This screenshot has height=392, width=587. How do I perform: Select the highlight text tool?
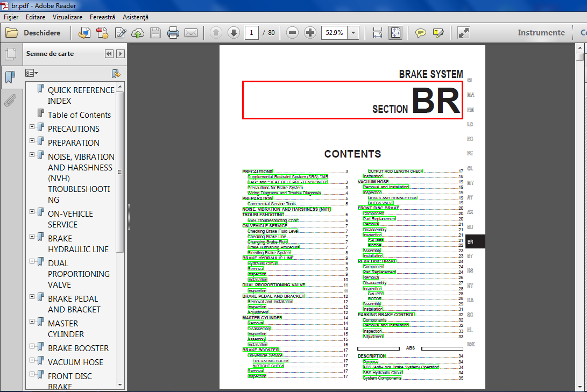[439, 33]
